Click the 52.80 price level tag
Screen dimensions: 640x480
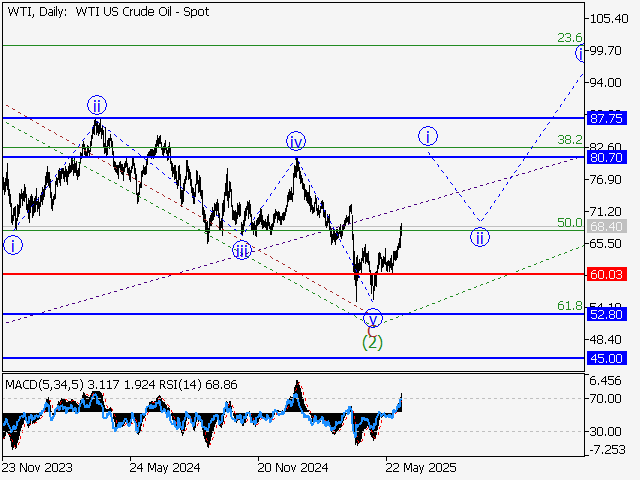607,314
